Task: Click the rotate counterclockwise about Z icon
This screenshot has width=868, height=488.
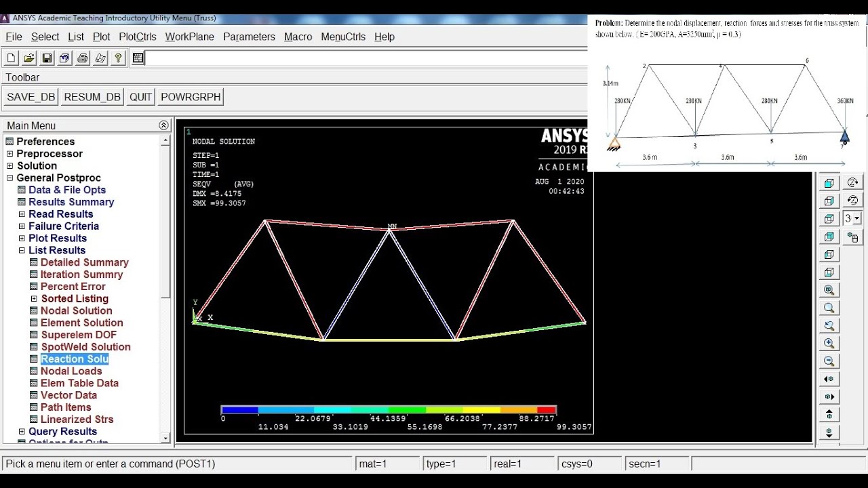Action: tap(853, 201)
